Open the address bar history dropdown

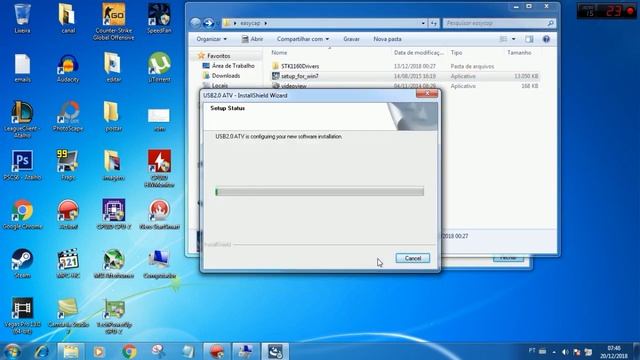point(423,23)
